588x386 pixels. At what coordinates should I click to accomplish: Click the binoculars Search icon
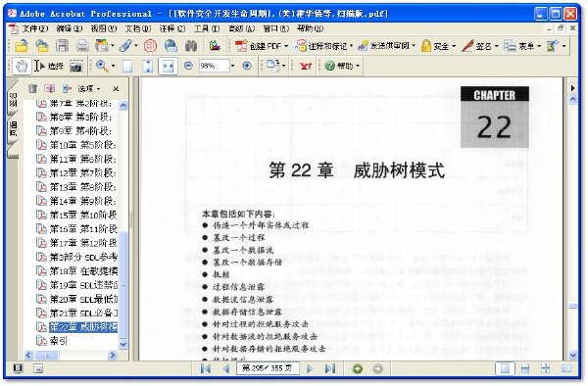point(191,46)
